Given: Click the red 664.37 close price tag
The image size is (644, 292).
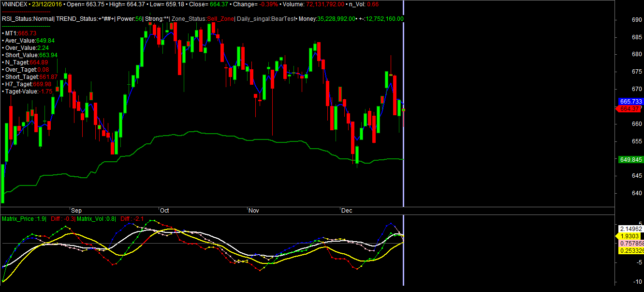Looking at the screenshot, I should 630,109.
